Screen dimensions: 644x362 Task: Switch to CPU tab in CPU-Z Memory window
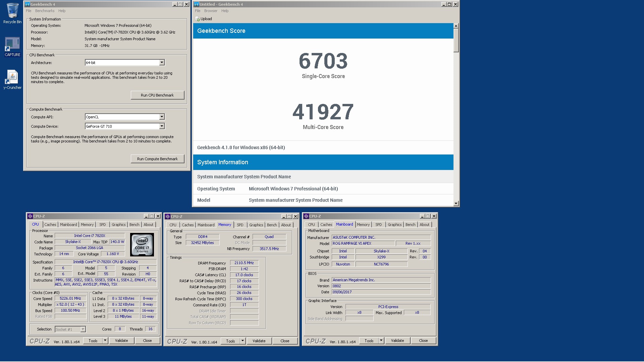173,225
